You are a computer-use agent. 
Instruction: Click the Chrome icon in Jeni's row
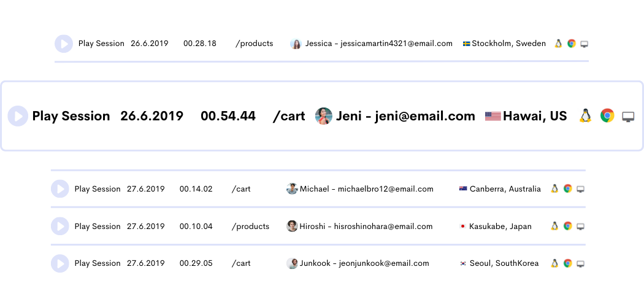(x=607, y=115)
